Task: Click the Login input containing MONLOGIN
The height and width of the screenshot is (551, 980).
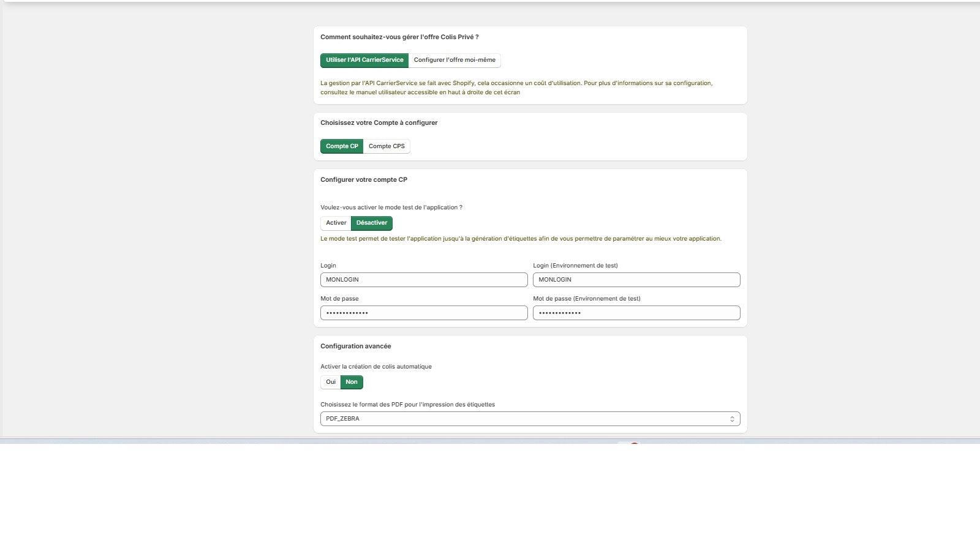Action: [x=424, y=279]
